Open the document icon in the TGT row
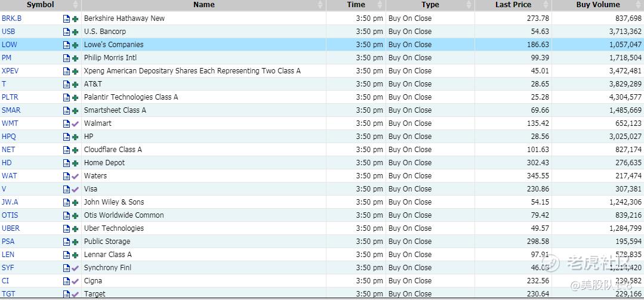Viewport: 644px width, 300px height. 66,294
